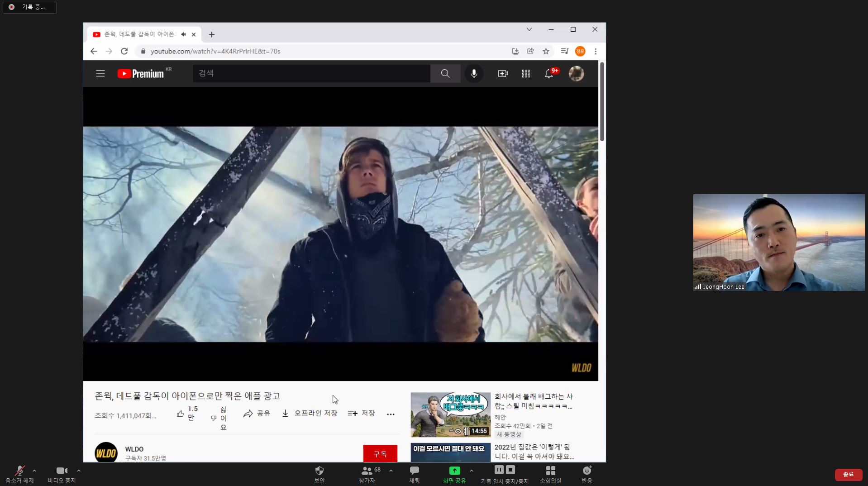Click the YouTube search input field

(311, 73)
